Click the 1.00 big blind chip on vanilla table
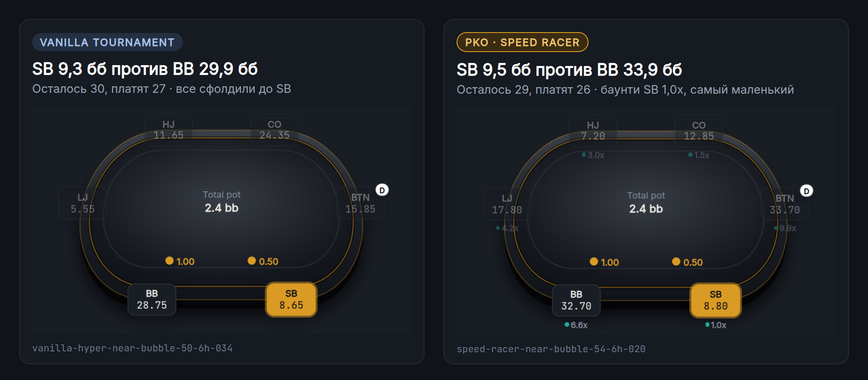The height and width of the screenshot is (380, 868). [x=180, y=261]
